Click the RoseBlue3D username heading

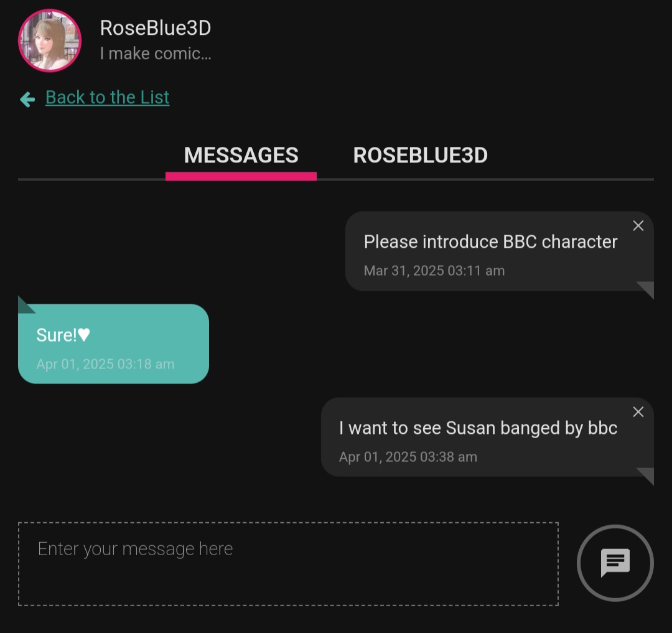156,28
